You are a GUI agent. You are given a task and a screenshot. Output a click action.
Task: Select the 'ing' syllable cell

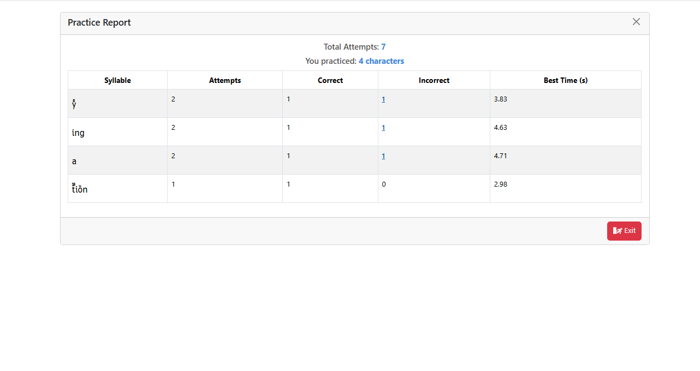[x=118, y=132]
